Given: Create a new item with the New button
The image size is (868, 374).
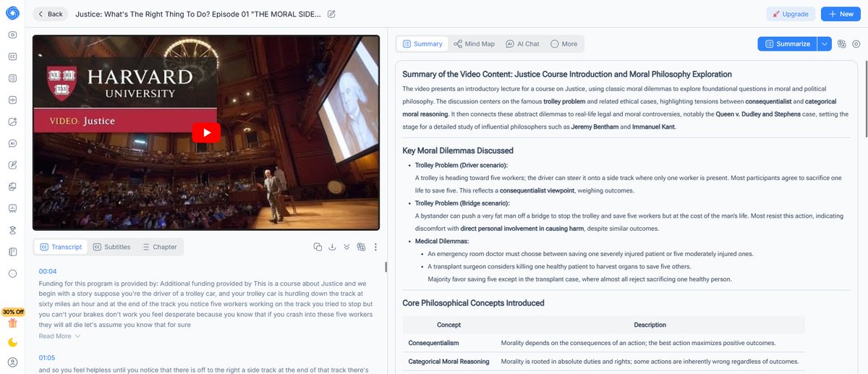Looking at the screenshot, I should [x=841, y=14].
